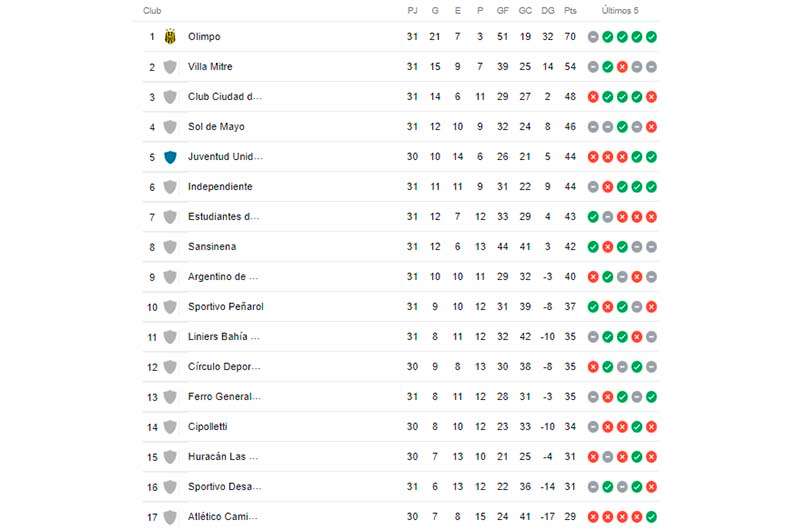Open the Sol de Mayo team link
The width and height of the screenshot is (800, 530).
[216, 127]
